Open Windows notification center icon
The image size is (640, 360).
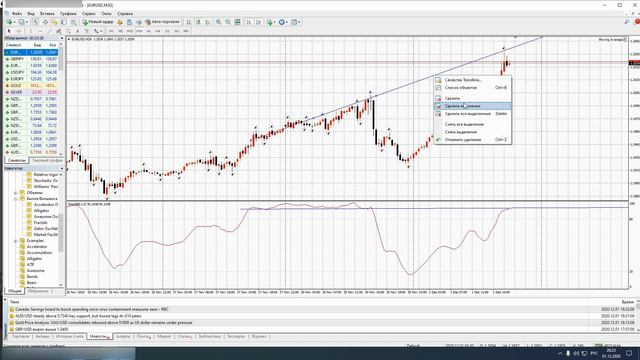629,353
